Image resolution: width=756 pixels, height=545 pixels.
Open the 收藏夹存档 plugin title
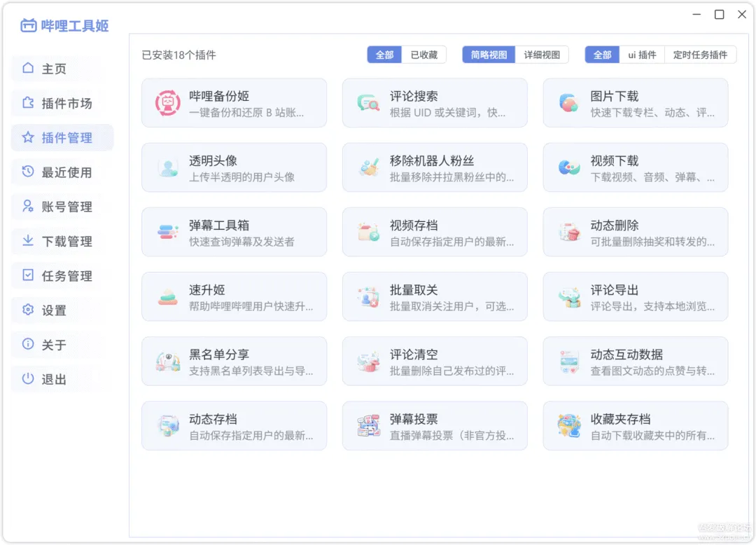pyautogui.click(x=620, y=419)
